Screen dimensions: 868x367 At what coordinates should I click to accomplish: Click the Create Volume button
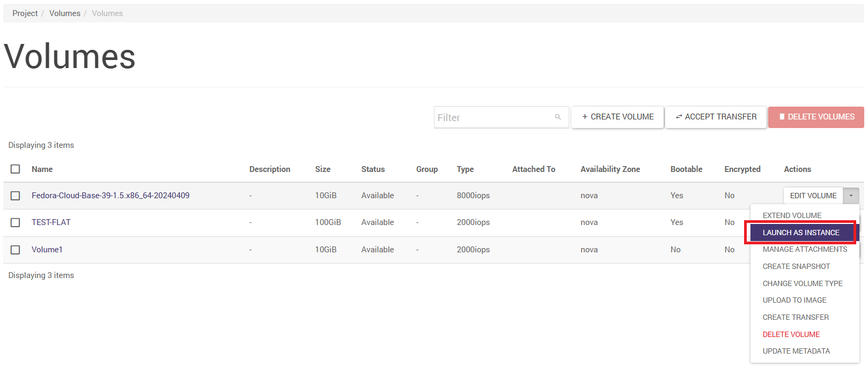click(x=617, y=117)
